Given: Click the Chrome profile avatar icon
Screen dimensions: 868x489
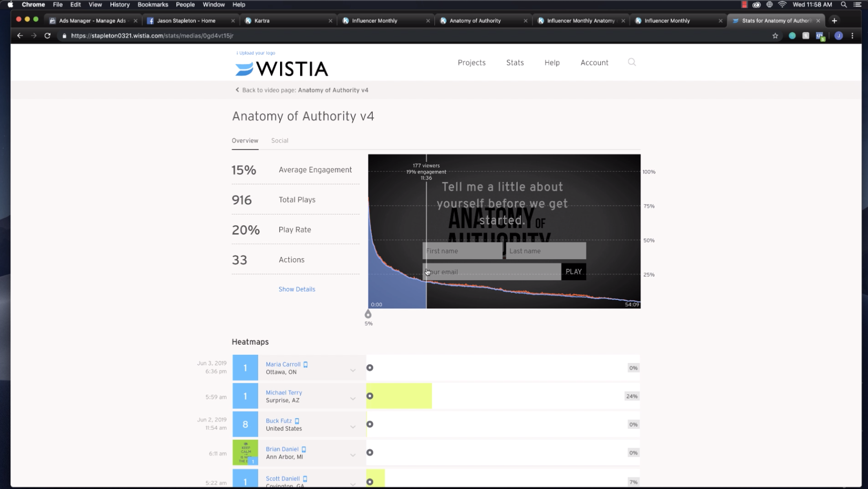Looking at the screenshot, I should coord(838,36).
